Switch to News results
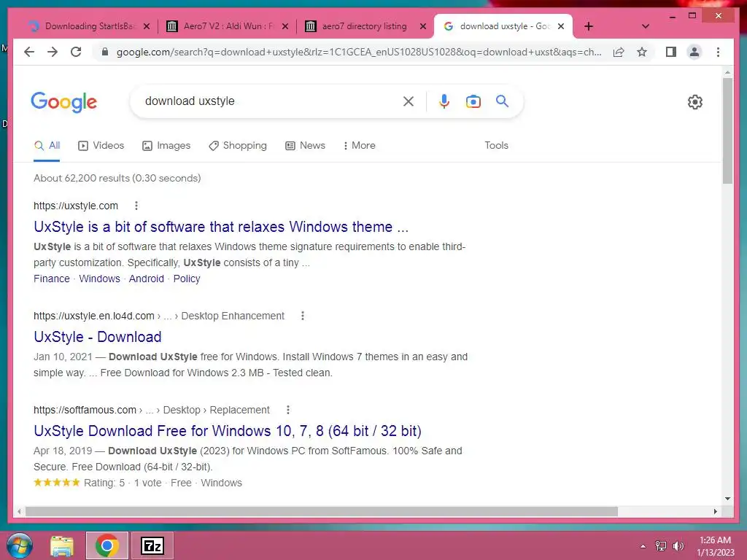 tap(306, 146)
